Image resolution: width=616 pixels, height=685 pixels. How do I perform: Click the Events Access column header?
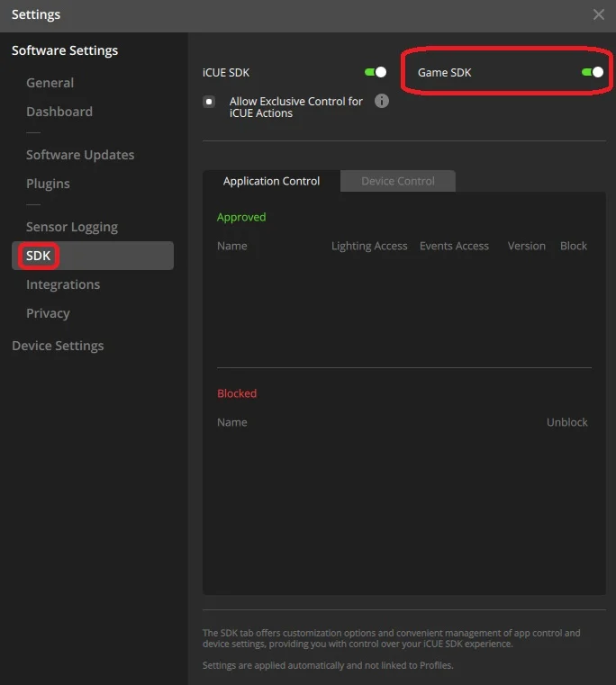[454, 246]
